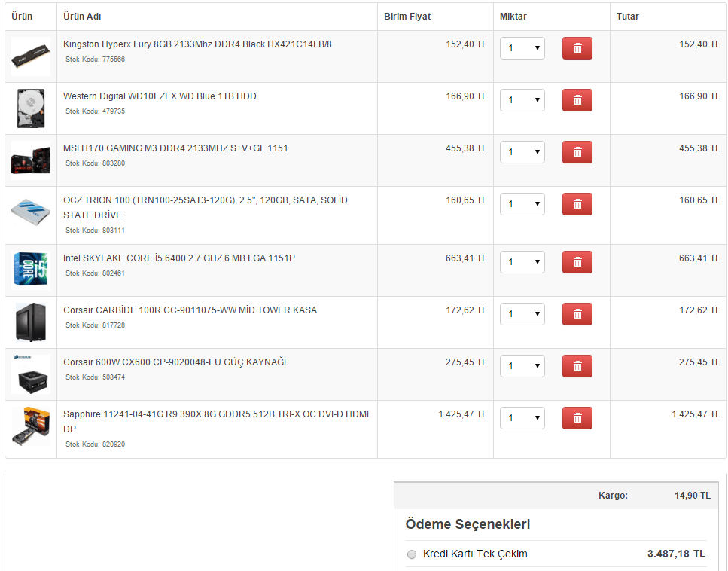Change quantity of Intel Core i5 6400
The height and width of the screenshot is (571, 728).
tap(522, 262)
